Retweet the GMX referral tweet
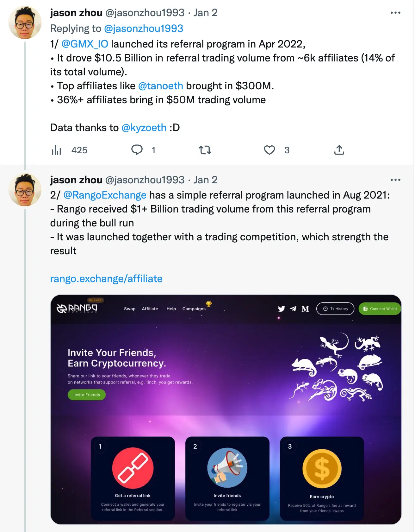 (206, 150)
